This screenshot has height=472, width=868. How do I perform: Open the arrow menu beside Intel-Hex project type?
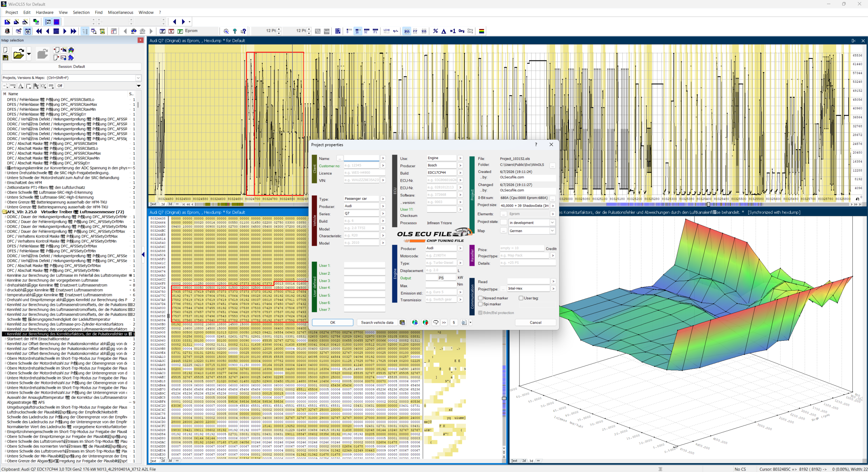tap(553, 289)
